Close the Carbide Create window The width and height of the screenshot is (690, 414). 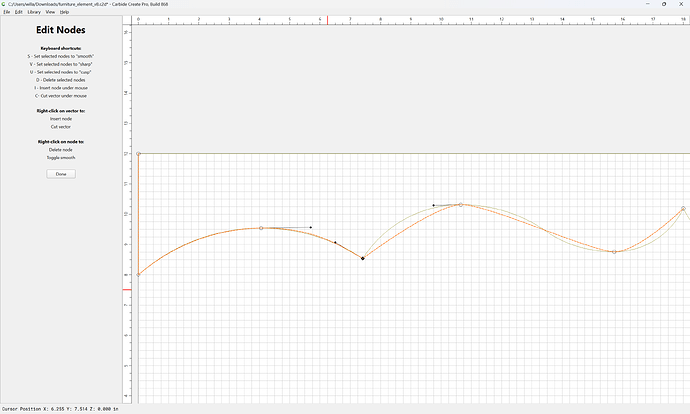[x=681, y=4]
